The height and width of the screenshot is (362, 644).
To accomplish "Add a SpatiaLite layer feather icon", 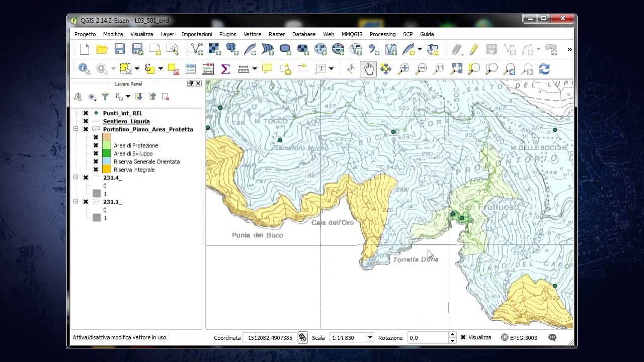I will click(250, 49).
